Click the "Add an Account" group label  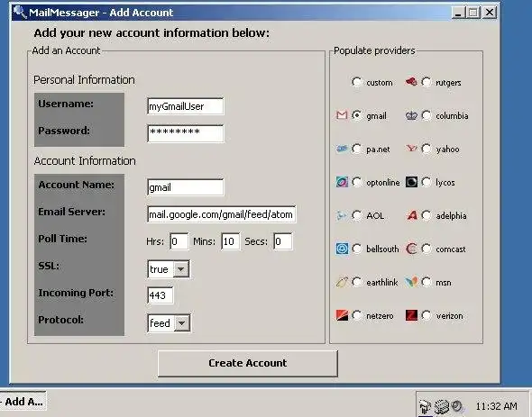(66, 50)
